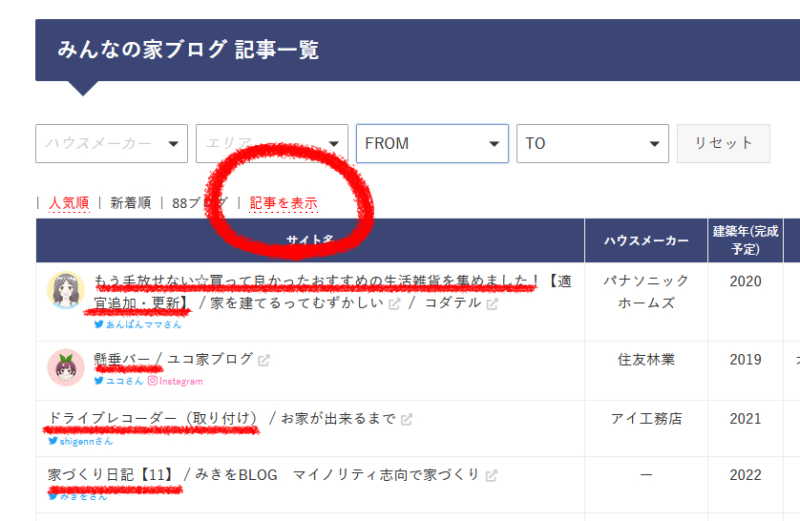Select year 2020 in the first row
The height and width of the screenshot is (521, 800).
pyautogui.click(x=745, y=281)
